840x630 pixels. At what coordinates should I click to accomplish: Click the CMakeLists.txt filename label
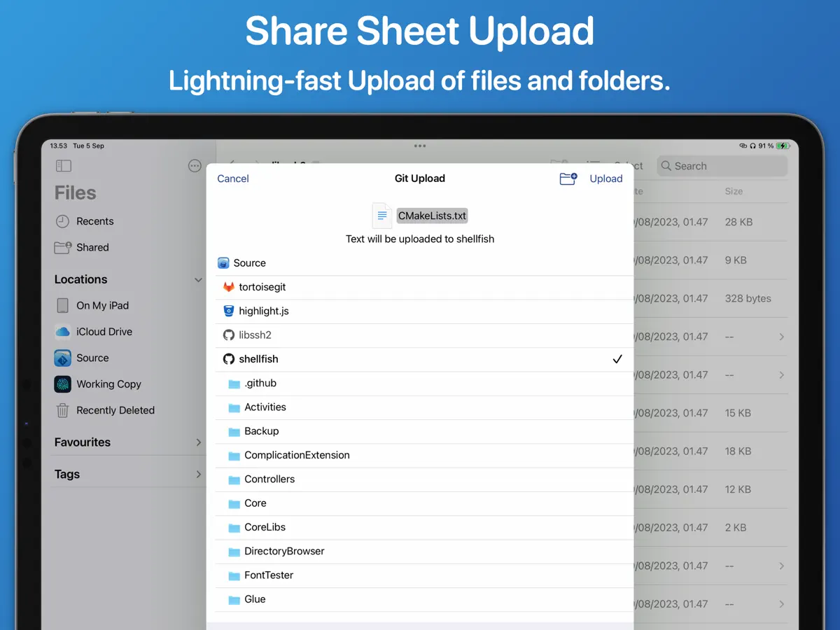coord(432,216)
